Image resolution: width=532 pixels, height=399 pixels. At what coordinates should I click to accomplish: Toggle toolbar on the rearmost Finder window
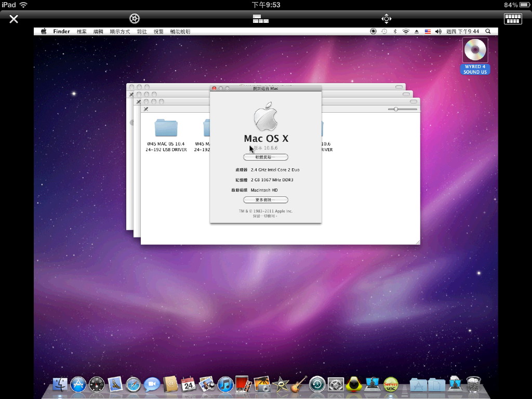coord(398,87)
